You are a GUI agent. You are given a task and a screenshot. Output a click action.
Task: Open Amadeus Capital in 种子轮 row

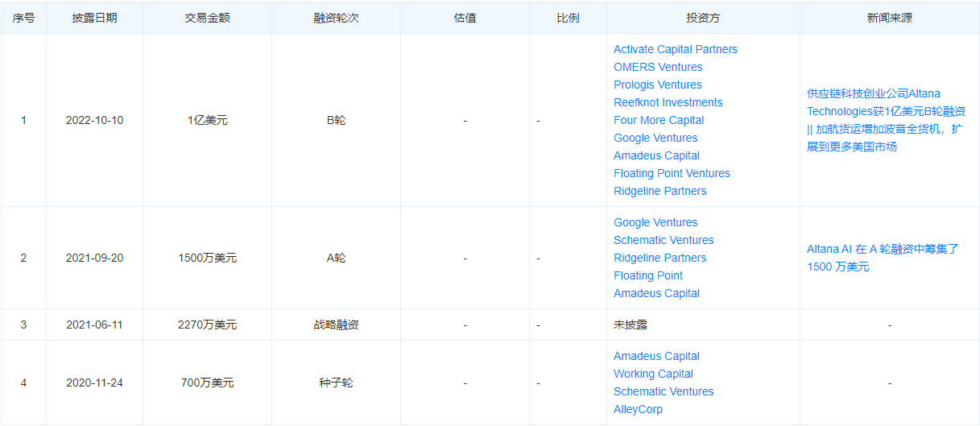656,356
